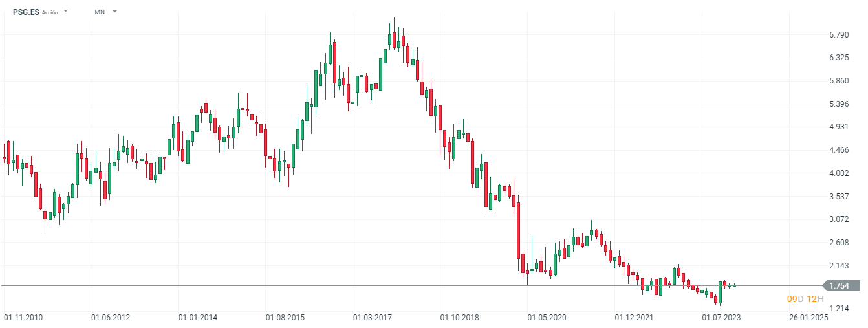
Task: Open the PSG.ES symbol dropdown arrow
Action: (66, 12)
